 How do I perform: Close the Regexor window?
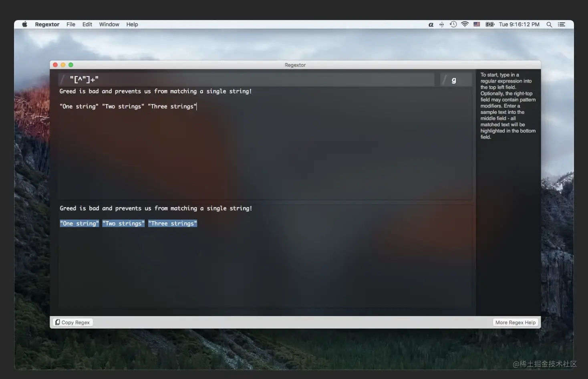coord(55,65)
